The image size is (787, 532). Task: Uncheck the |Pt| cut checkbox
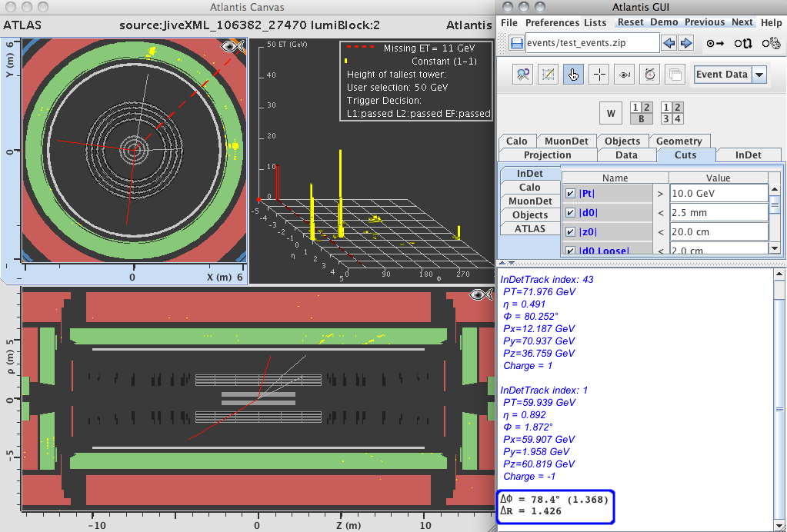click(570, 194)
